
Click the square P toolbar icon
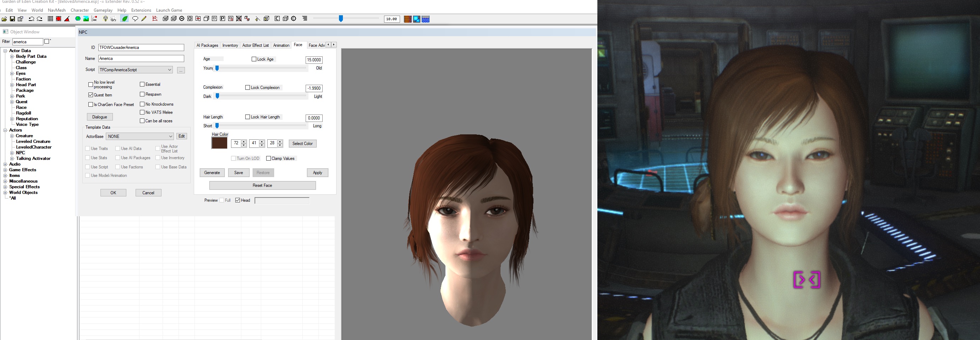click(223, 19)
